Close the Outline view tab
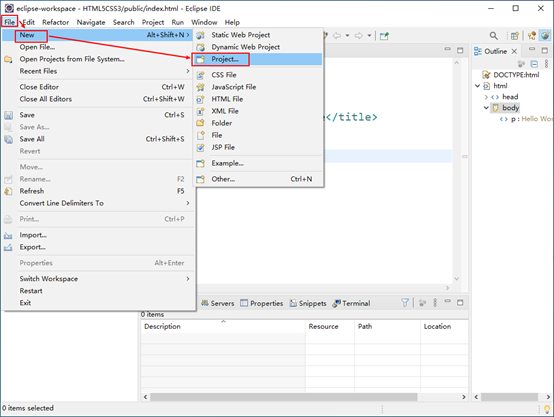The height and width of the screenshot is (417, 554). pos(514,51)
